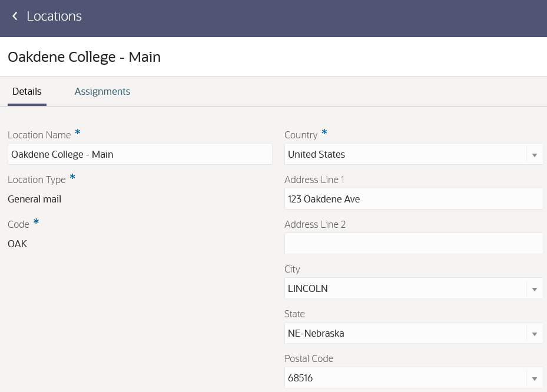The width and height of the screenshot is (547, 392).
Task: Click the OAK code value
Action: tap(18, 244)
